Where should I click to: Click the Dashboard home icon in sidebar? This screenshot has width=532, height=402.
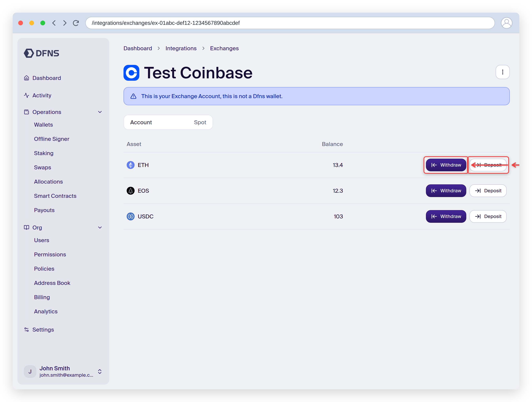(x=27, y=78)
